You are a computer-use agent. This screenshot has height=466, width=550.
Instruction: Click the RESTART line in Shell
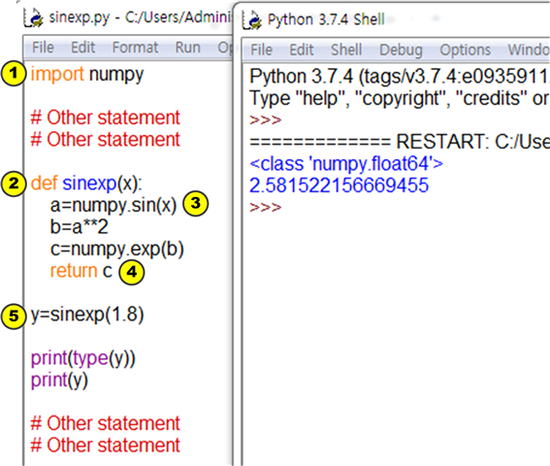pos(400,142)
